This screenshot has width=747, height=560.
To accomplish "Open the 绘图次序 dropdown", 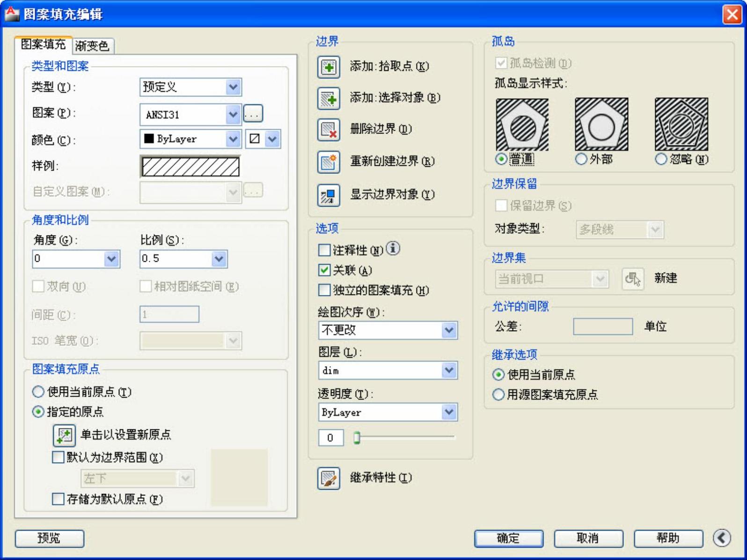I will (x=388, y=330).
